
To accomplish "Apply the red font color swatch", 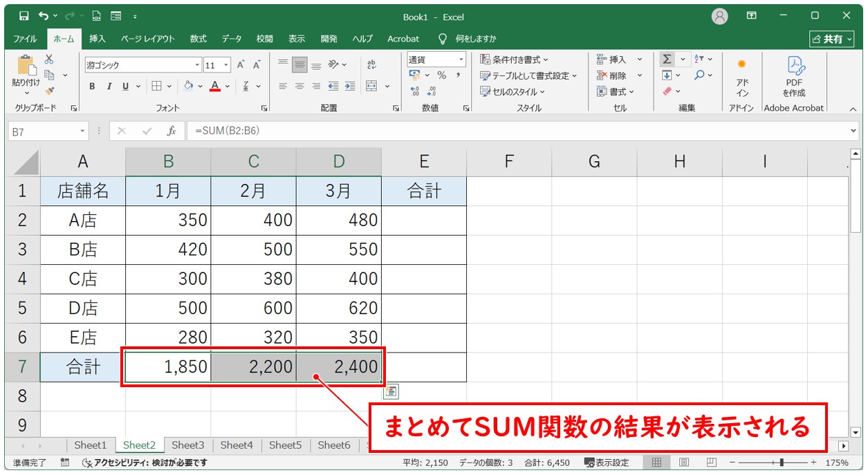I will pyautogui.click(x=215, y=86).
